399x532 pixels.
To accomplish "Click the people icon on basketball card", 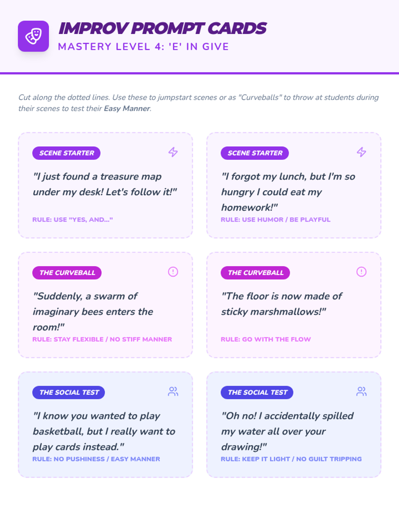I will pyautogui.click(x=173, y=391).
